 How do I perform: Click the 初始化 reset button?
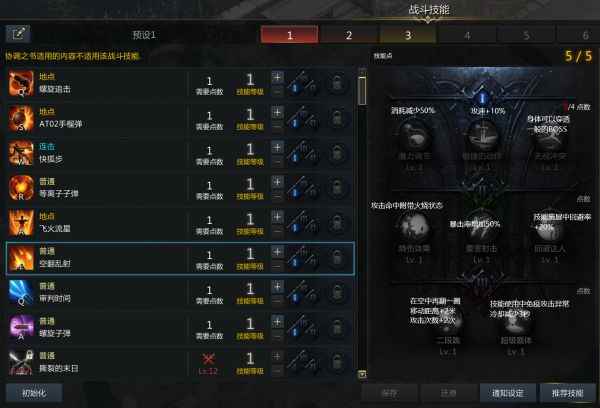click(34, 393)
